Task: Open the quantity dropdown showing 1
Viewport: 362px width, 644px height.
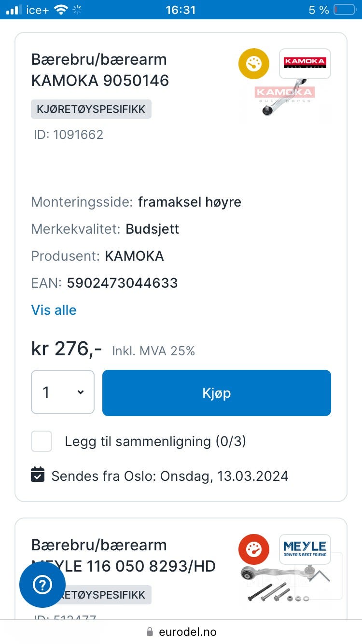Action: point(63,392)
